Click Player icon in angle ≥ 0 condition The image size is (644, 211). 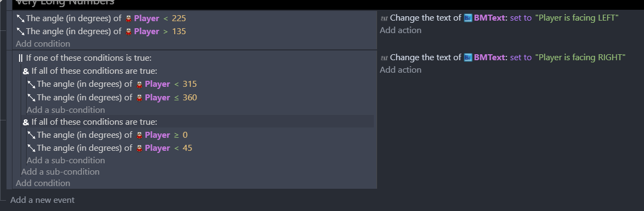pyautogui.click(x=139, y=136)
